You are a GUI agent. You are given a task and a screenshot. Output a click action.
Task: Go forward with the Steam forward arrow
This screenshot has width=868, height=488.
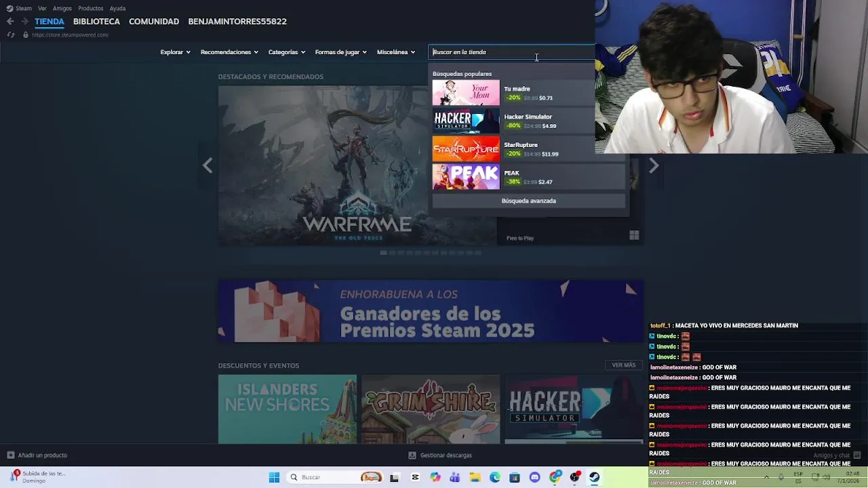pos(24,22)
